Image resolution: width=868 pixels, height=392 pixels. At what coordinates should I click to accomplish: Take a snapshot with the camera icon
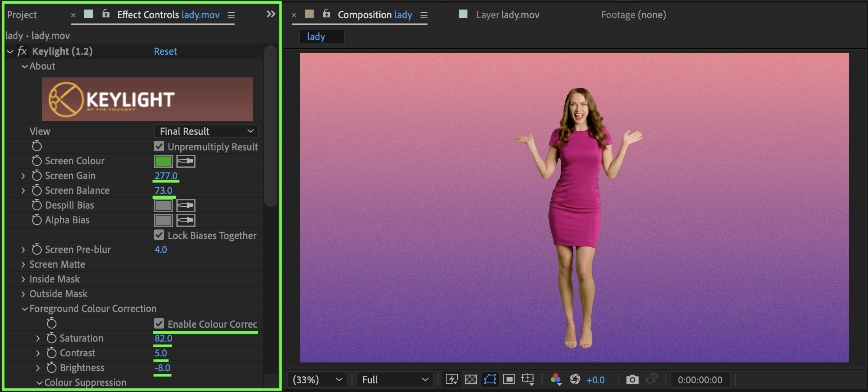click(632, 379)
